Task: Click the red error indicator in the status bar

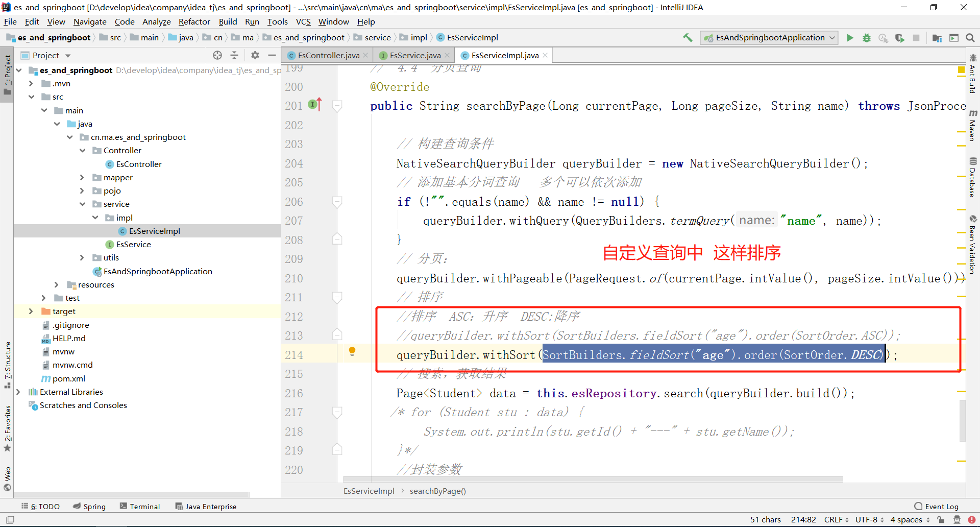Action: [971, 520]
